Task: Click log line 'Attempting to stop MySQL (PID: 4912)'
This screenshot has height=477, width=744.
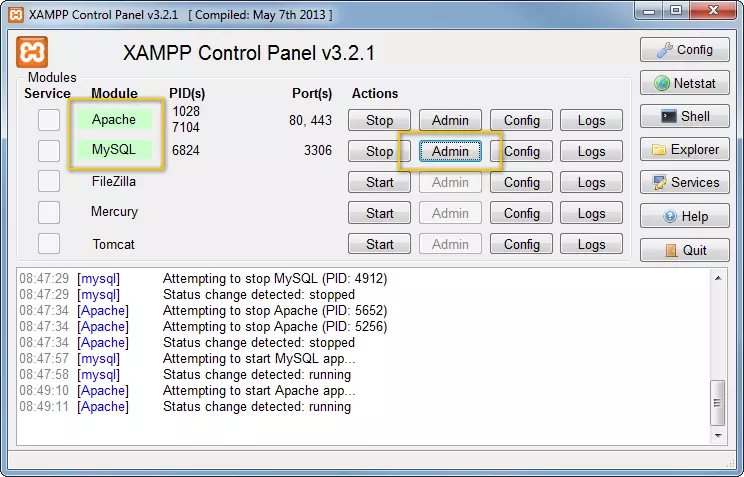Action: pos(275,279)
